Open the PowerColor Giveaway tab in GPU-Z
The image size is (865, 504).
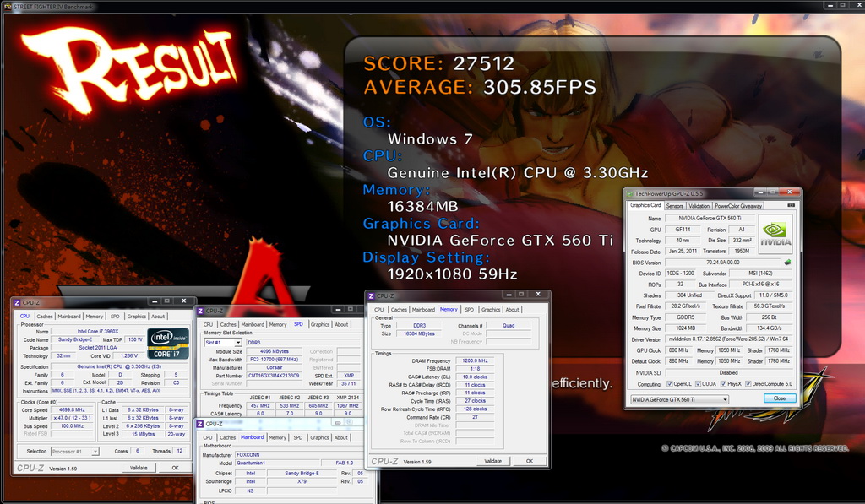click(738, 206)
